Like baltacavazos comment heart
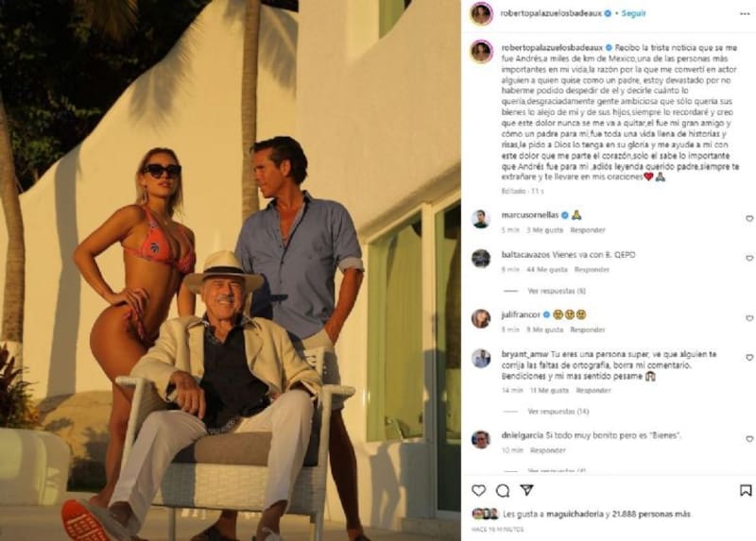The image size is (756, 541). [749, 259]
